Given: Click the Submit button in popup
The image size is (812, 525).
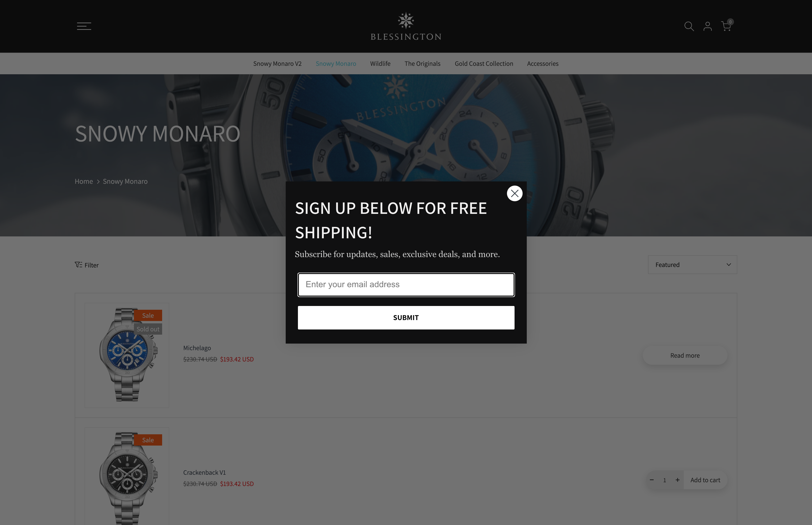Looking at the screenshot, I should tap(406, 317).
